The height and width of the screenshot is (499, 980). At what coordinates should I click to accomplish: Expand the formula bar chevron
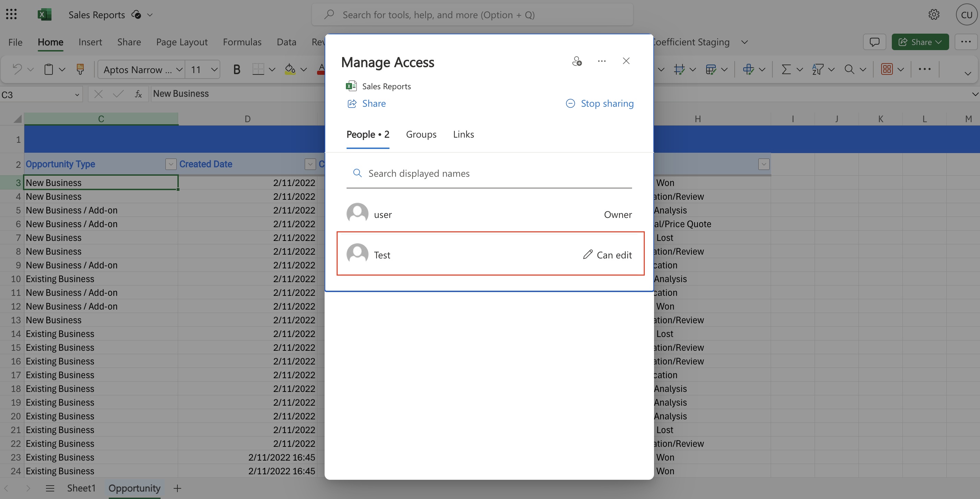click(975, 94)
